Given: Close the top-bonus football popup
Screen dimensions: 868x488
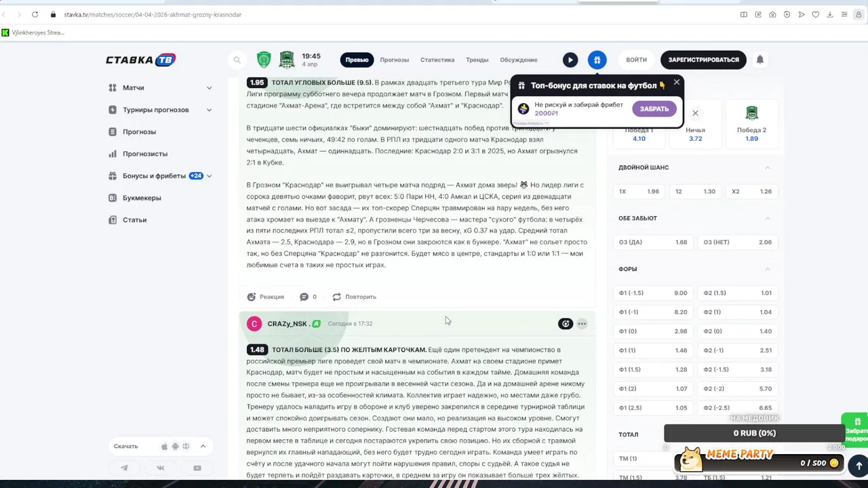Looking at the screenshot, I should point(676,82).
